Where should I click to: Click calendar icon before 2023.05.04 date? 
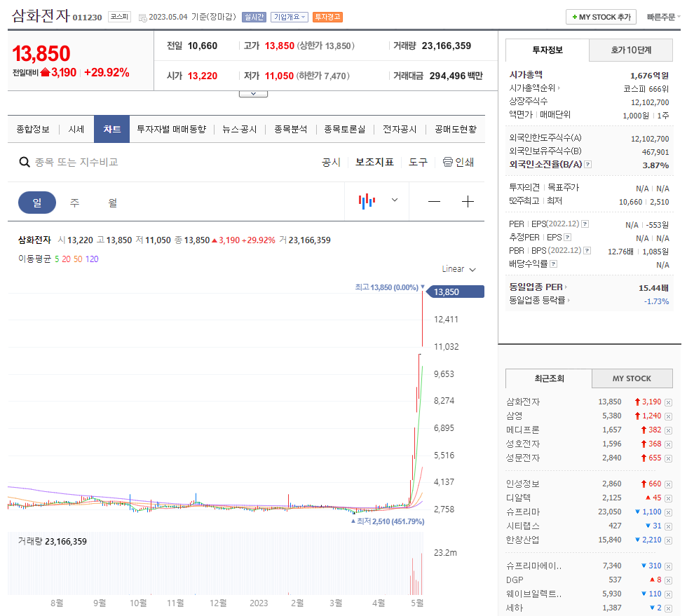(x=142, y=18)
